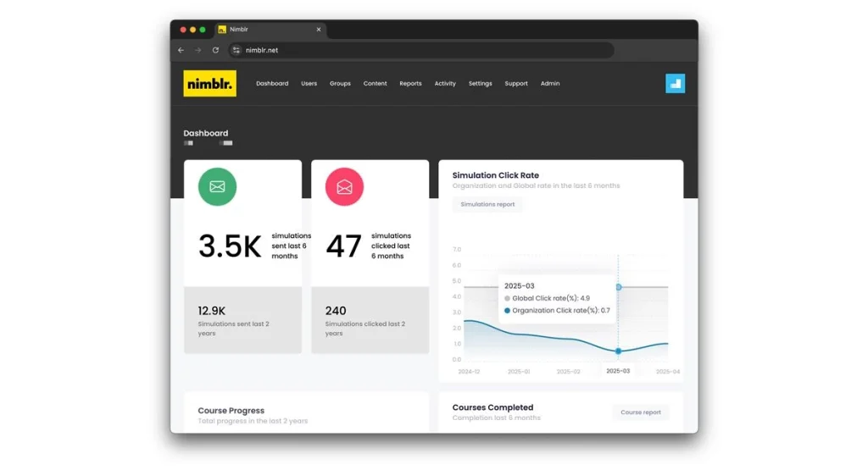Click the red opened envelope icon
Viewport: 868px width, 470px height.
tap(344, 187)
